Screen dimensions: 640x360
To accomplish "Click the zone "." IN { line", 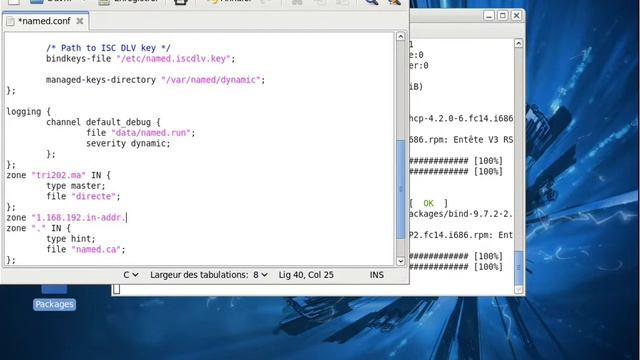I will point(38,229).
